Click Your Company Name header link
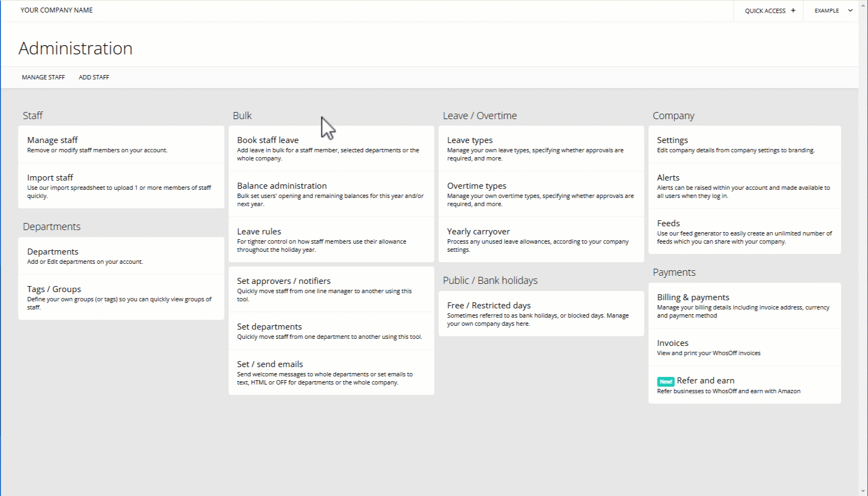The width and height of the screenshot is (868, 496). click(x=57, y=10)
